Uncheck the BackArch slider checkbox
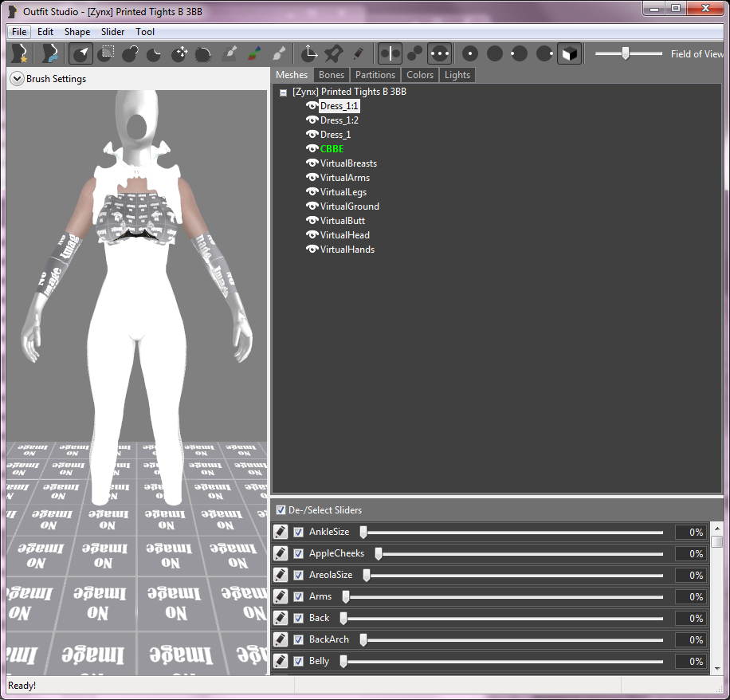The width and height of the screenshot is (730, 700). 298,639
